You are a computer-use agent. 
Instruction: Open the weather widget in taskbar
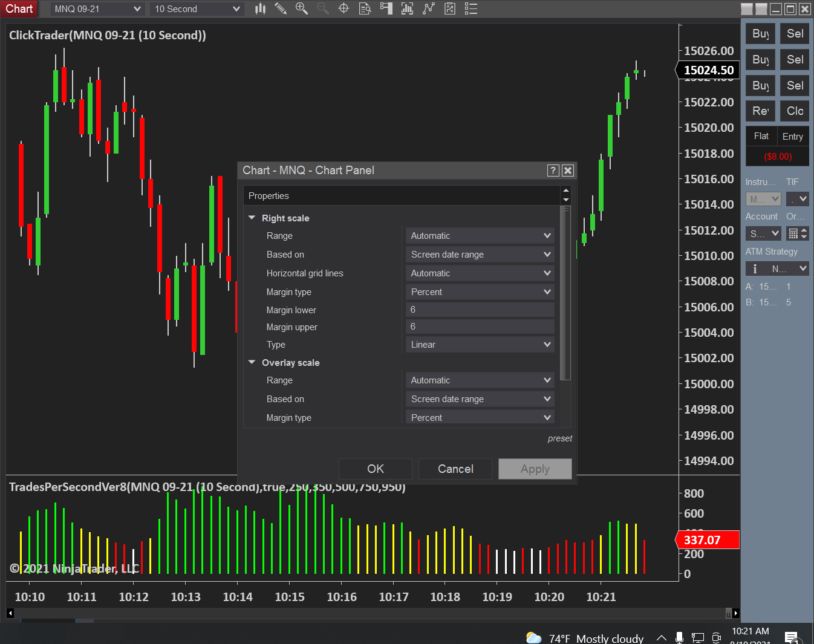click(585, 638)
